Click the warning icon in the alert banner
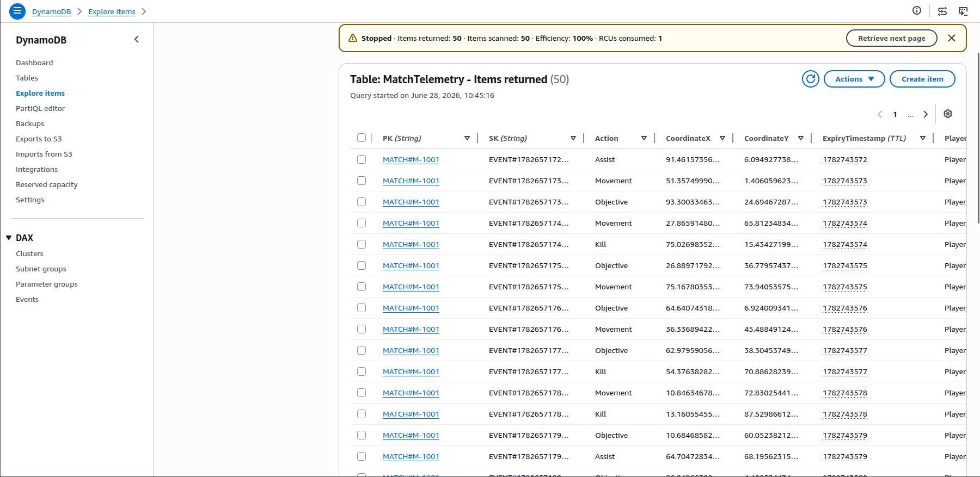Screen dimensions: 980x477 (353, 38)
